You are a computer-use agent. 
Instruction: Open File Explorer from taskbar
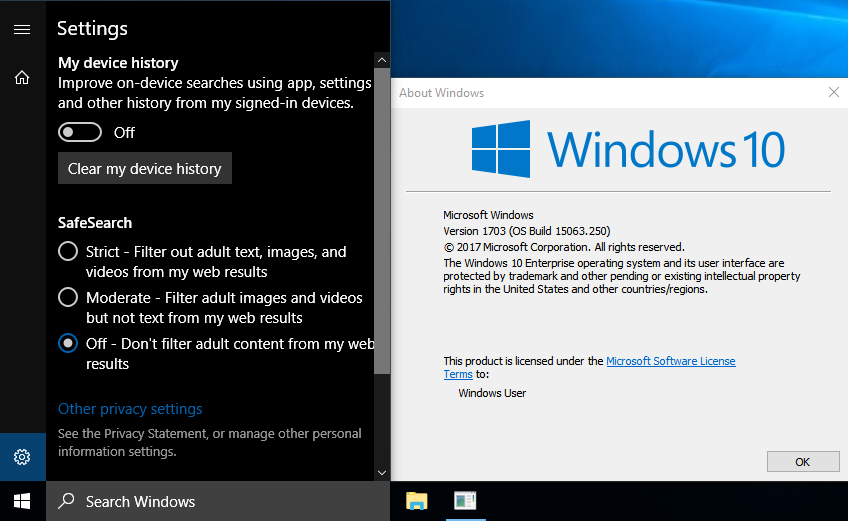pyautogui.click(x=416, y=501)
